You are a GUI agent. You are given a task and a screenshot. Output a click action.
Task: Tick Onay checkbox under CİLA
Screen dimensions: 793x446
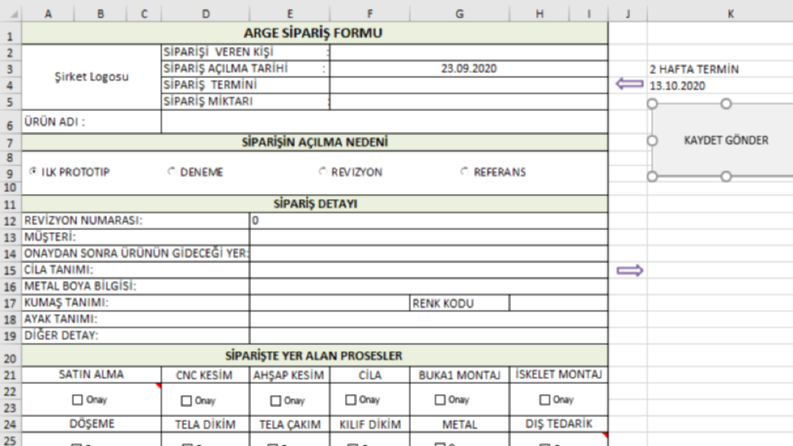click(350, 400)
